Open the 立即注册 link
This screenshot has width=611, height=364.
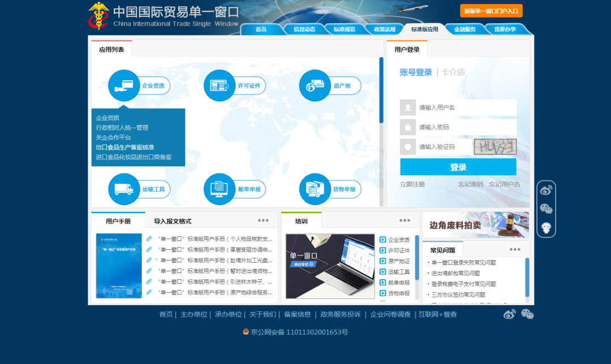[412, 184]
